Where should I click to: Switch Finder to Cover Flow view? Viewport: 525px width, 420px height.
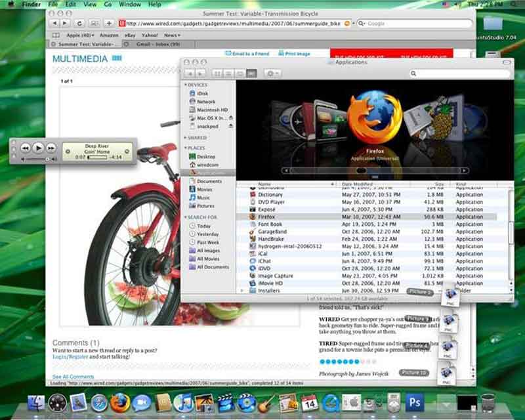click(x=251, y=73)
